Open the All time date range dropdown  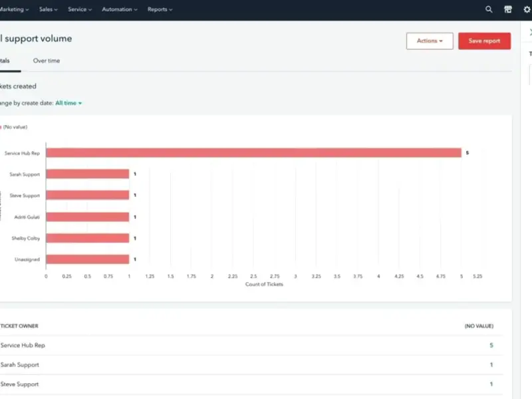[x=68, y=103]
